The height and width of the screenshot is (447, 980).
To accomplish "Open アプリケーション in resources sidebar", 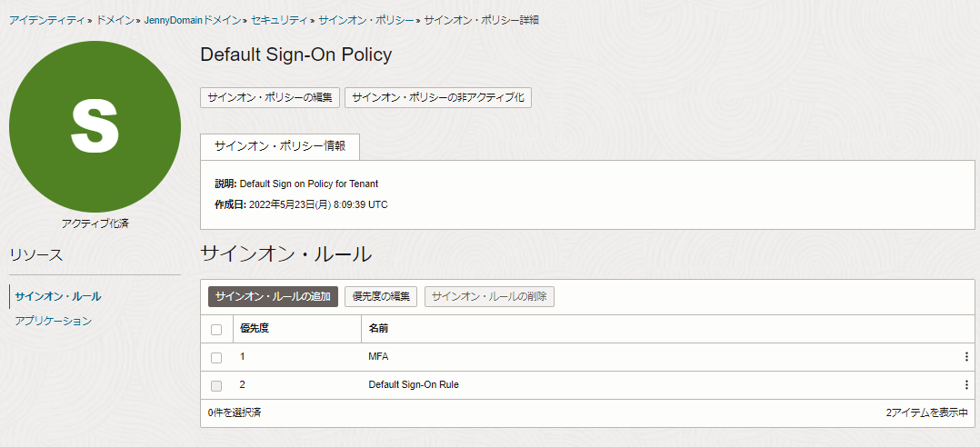I will pyautogui.click(x=54, y=321).
